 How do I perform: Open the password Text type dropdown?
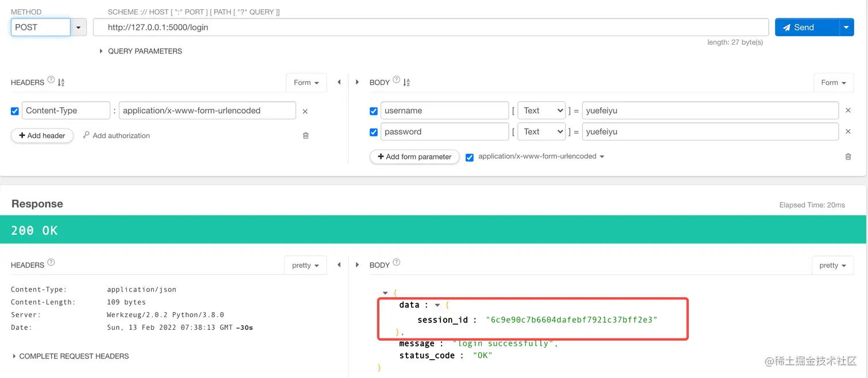541,132
